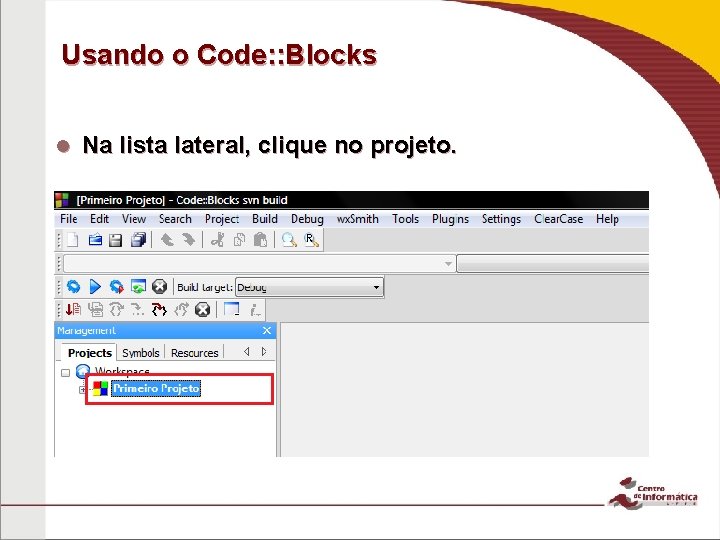720x540 pixels.
Task: Open the ClearCase menu
Action: pos(558,219)
